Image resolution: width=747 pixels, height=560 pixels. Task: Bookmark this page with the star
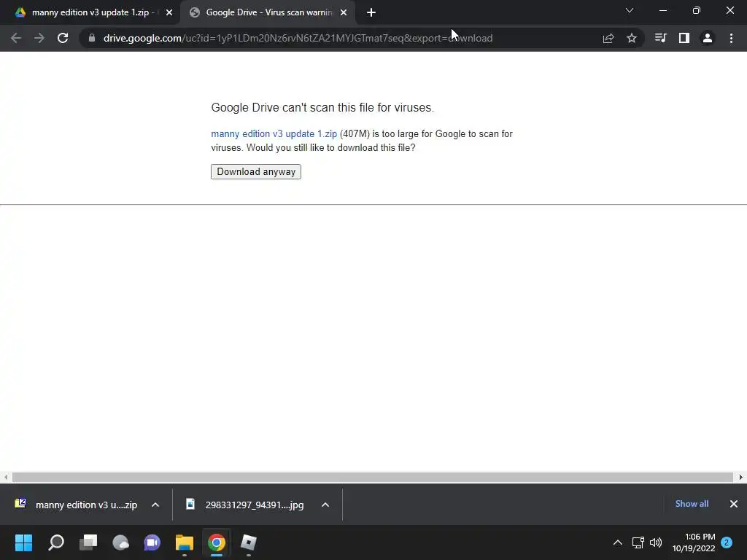(632, 38)
